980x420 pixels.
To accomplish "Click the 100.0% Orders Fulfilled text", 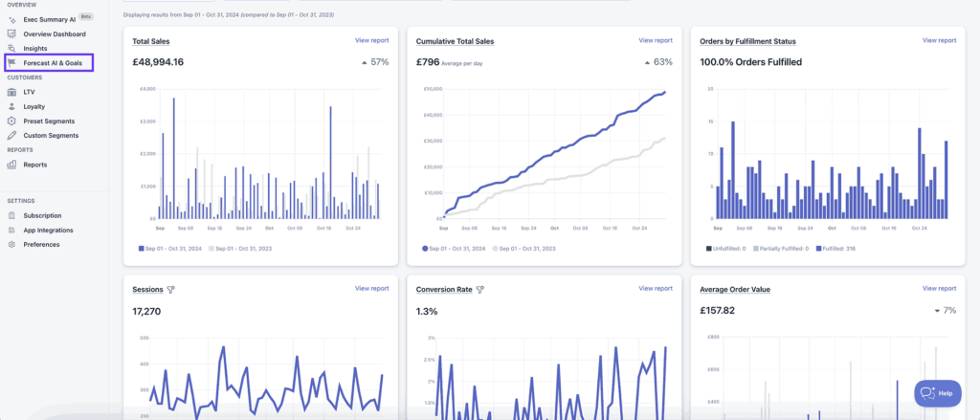I will click(750, 62).
